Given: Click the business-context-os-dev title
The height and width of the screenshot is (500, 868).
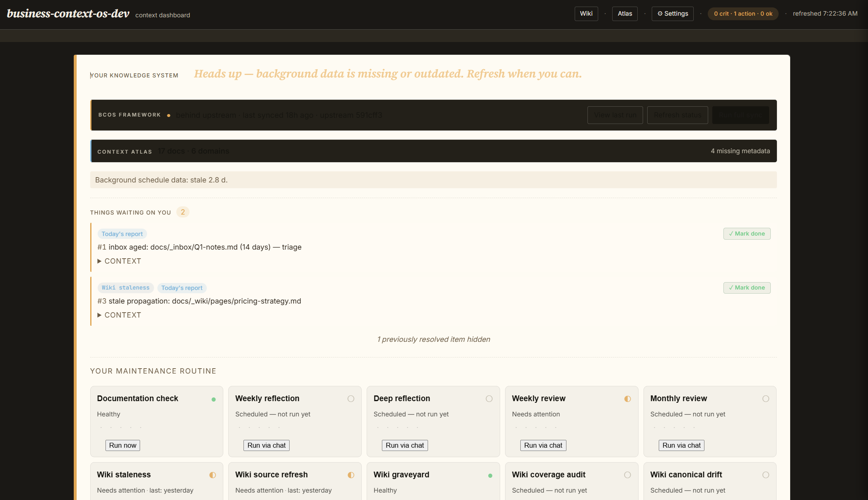Looking at the screenshot, I should tap(68, 14).
